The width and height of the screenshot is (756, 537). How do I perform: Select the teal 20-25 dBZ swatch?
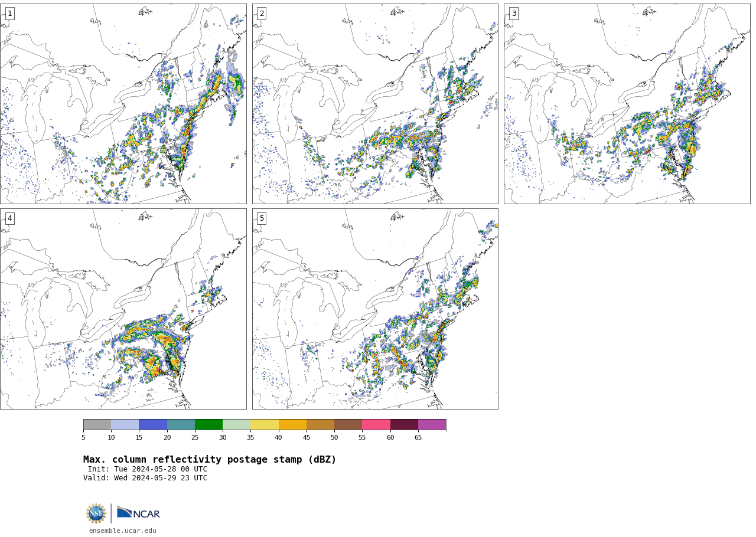click(181, 425)
